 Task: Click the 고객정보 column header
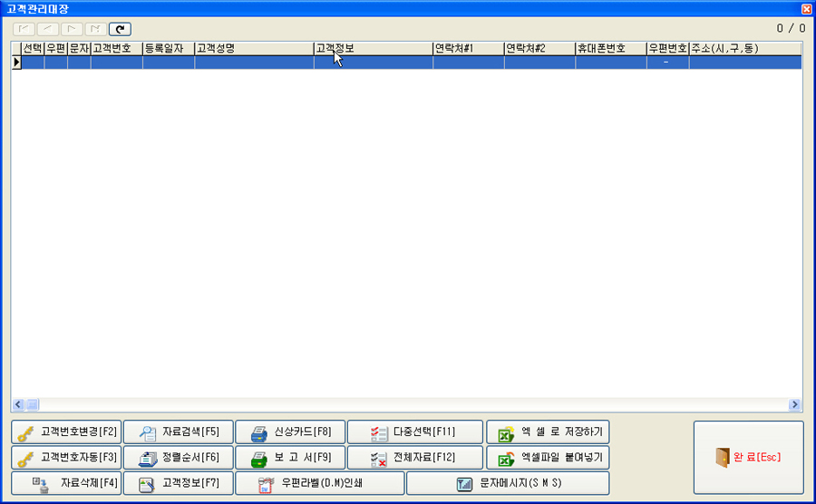pyautogui.click(x=374, y=48)
